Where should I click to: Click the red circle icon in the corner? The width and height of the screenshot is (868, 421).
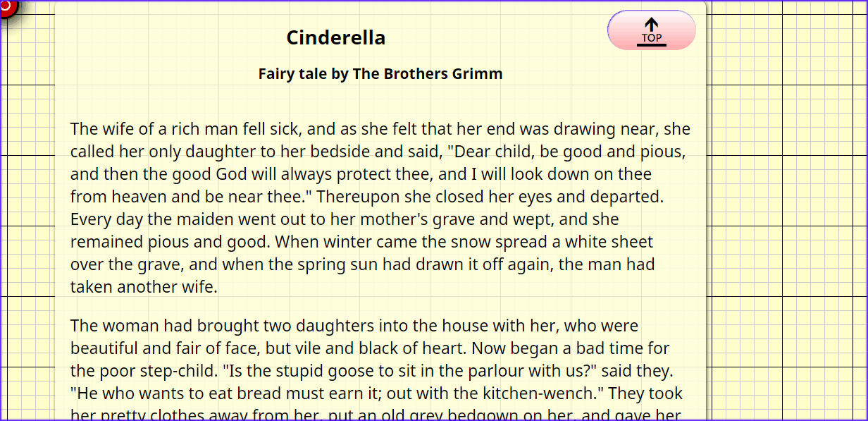pyautogui.click(x=6, y=6)
